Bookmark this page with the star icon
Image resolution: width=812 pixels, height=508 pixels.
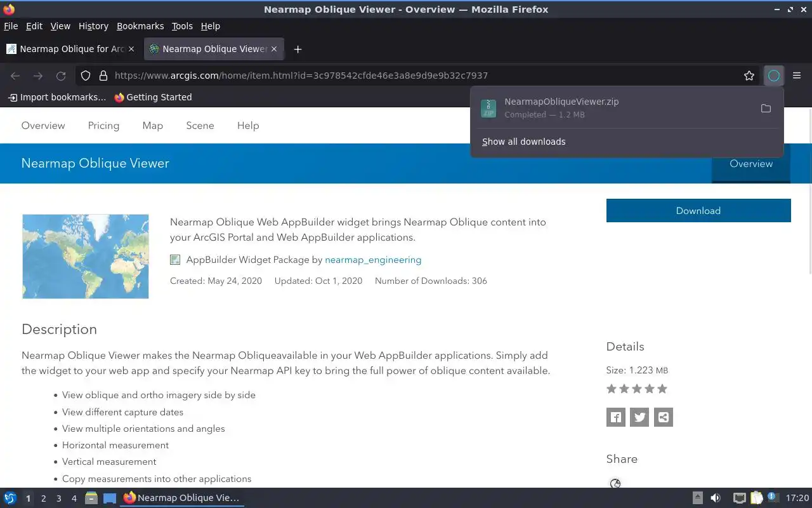[749, 76]
